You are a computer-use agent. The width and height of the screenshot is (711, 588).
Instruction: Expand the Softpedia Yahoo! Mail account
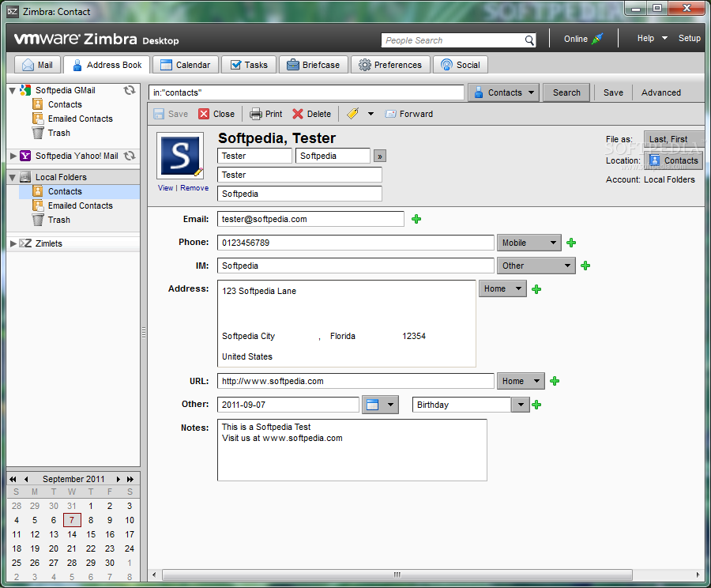(x=13, y=156)
